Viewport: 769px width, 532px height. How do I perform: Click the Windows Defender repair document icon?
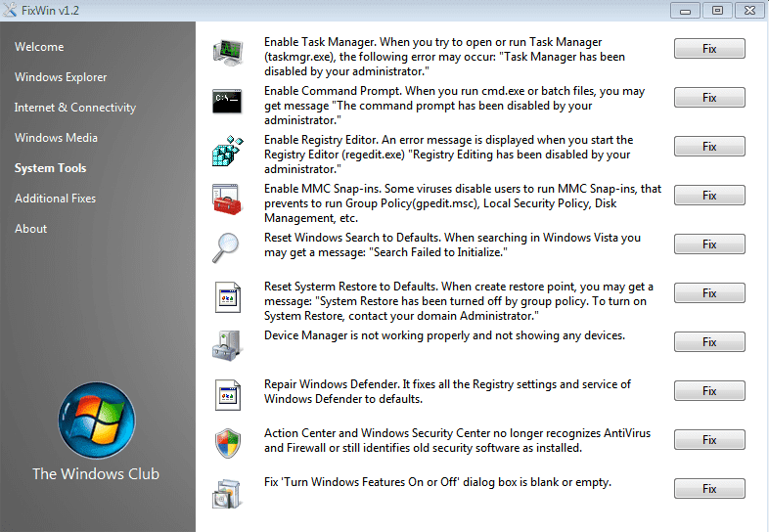[x=228, y=395]
